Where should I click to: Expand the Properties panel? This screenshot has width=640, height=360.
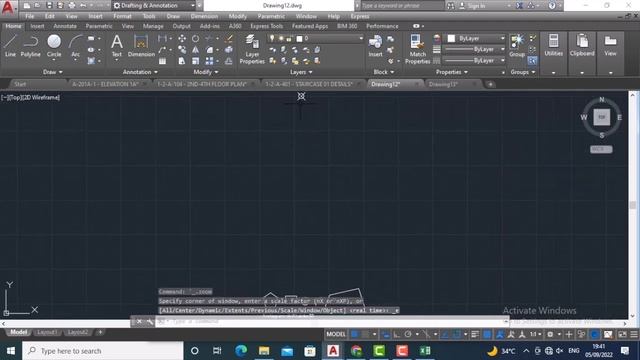point(451,72)
